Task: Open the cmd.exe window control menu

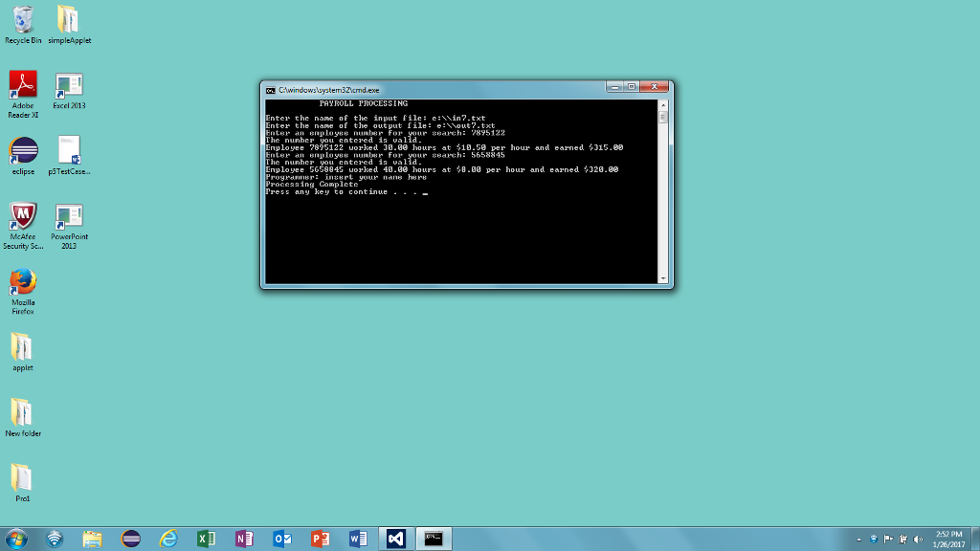Action: [271, 88]
